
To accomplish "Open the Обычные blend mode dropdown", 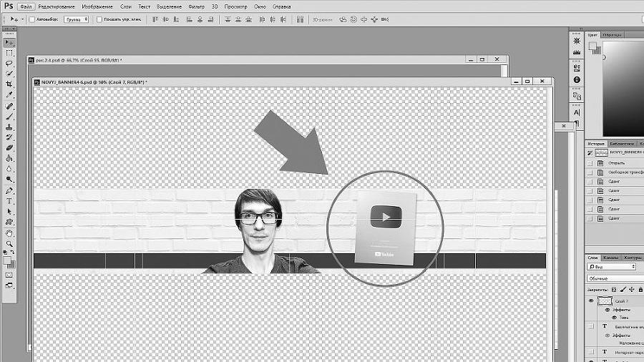I will tap(615, 278).
